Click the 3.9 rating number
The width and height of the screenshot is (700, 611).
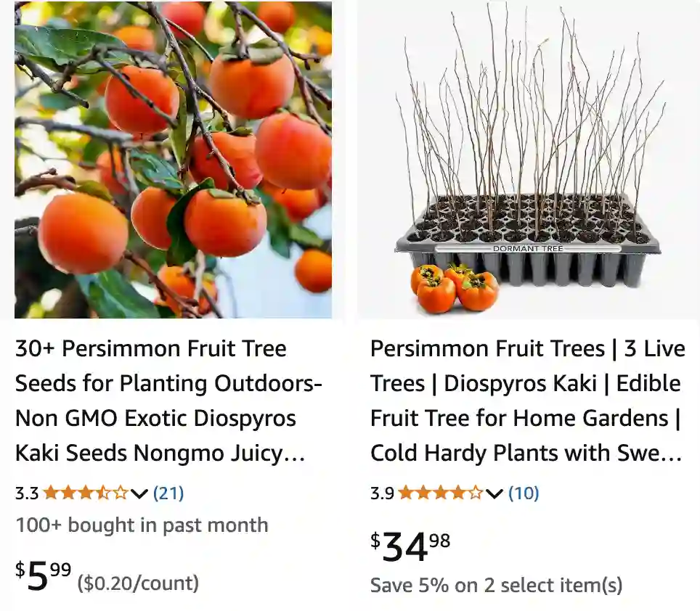pyautogui.click(x=382, y=493)
